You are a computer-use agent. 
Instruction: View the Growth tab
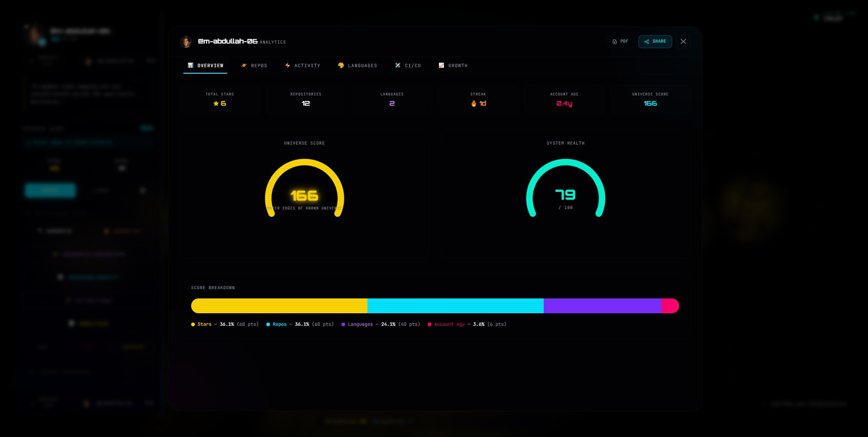coord(453,66)
